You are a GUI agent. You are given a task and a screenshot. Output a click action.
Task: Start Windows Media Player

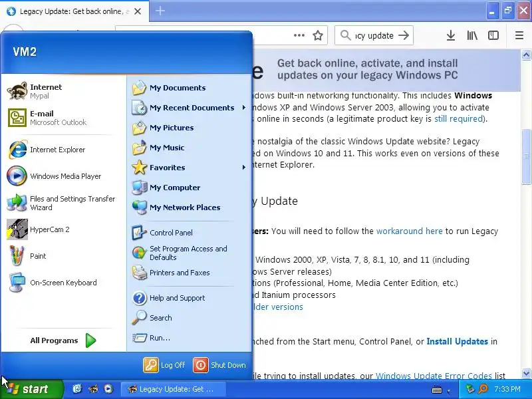(63, 176)
